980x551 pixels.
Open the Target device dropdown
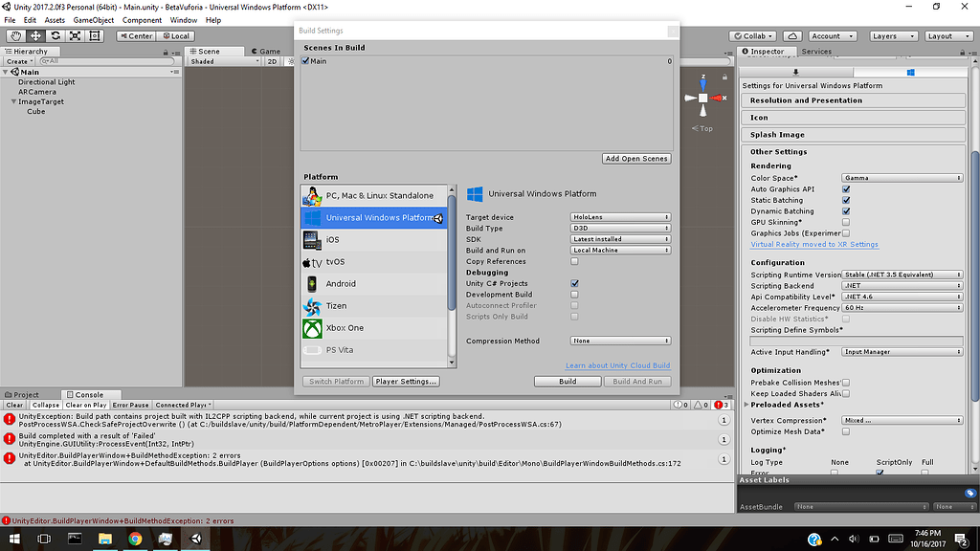point(620,217)
